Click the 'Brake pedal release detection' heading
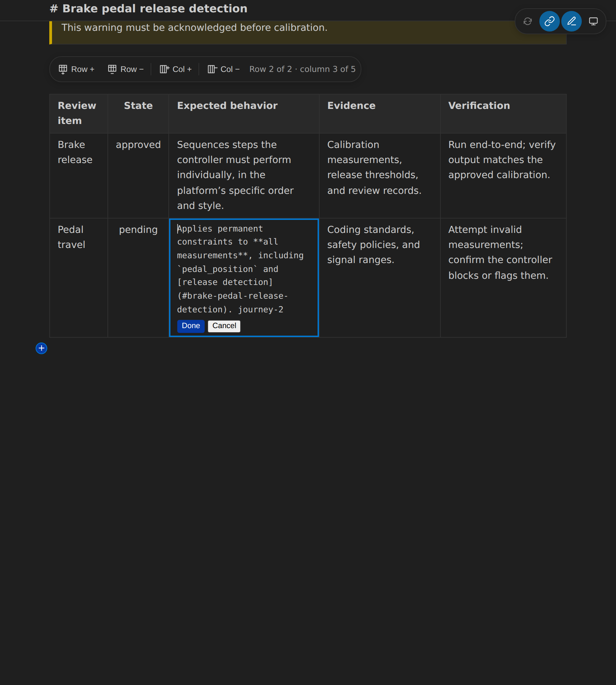Image resolution: width=616 pixels, height=685 pixels. 149,9
